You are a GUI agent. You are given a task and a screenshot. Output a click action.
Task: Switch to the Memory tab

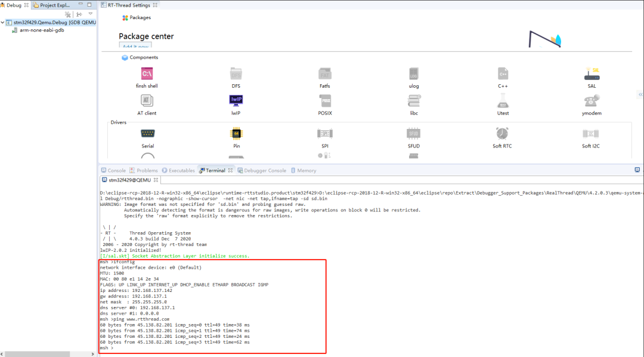pos(304,170)
